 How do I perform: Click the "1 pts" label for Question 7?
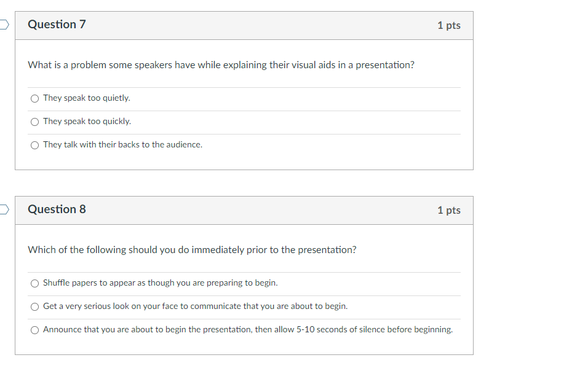click(448, 25)
